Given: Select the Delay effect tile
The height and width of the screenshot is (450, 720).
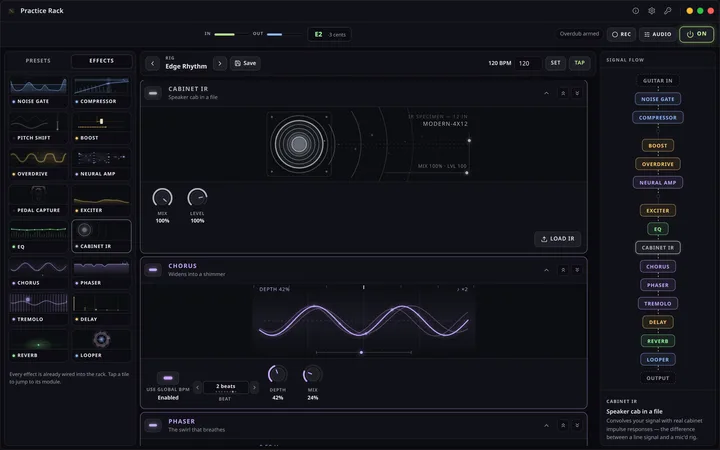Looking at the screenshot, I should point(101,309).
